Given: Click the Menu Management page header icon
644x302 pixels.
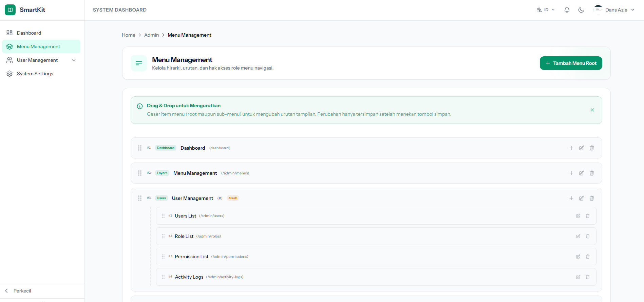Looking at the screenshot, I should (x=139, y=63).
